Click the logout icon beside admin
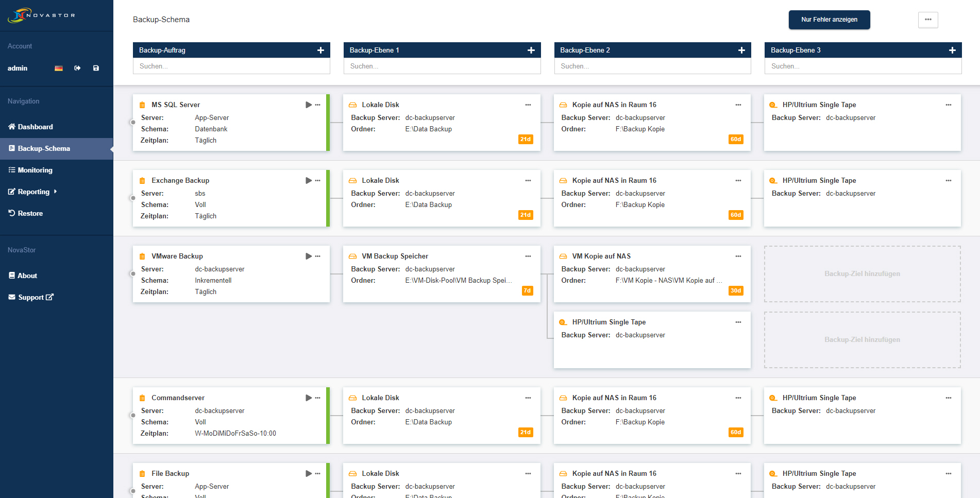The height and width of the screenshot is (498, 980). click(x=77, y=68)
